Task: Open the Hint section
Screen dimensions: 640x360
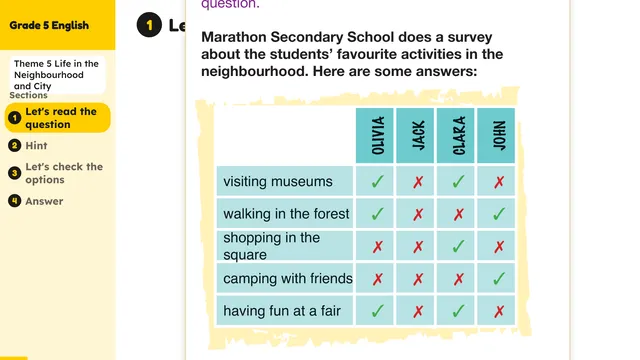Action: point(36,145)
